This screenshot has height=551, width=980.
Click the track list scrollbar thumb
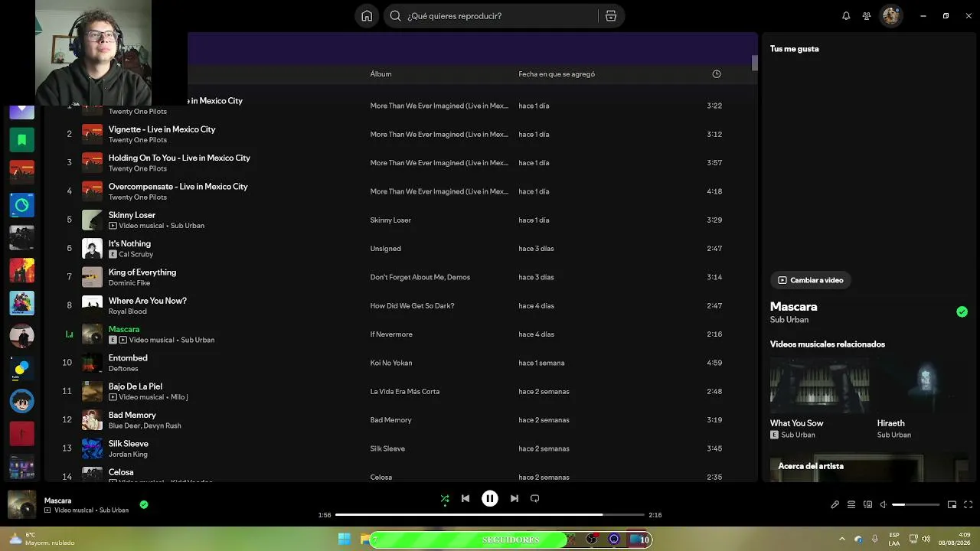755,64
